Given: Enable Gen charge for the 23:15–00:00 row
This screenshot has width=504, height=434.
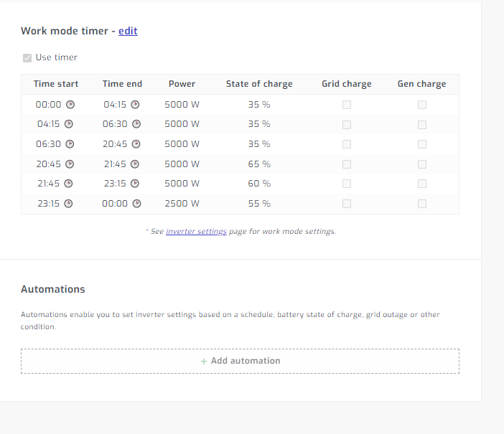Looking at the screenshot, I should pos(422,204).
